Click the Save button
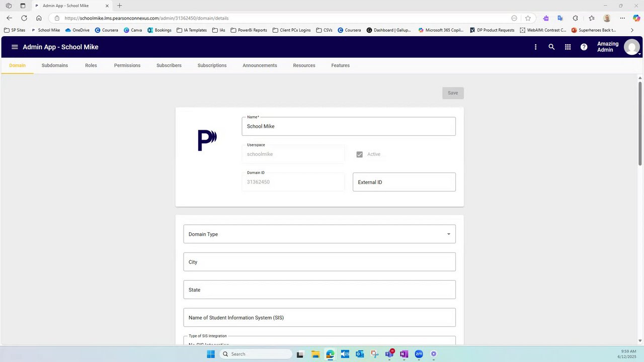Viewport: 644px width, 362px height. [x=453, y=93]
